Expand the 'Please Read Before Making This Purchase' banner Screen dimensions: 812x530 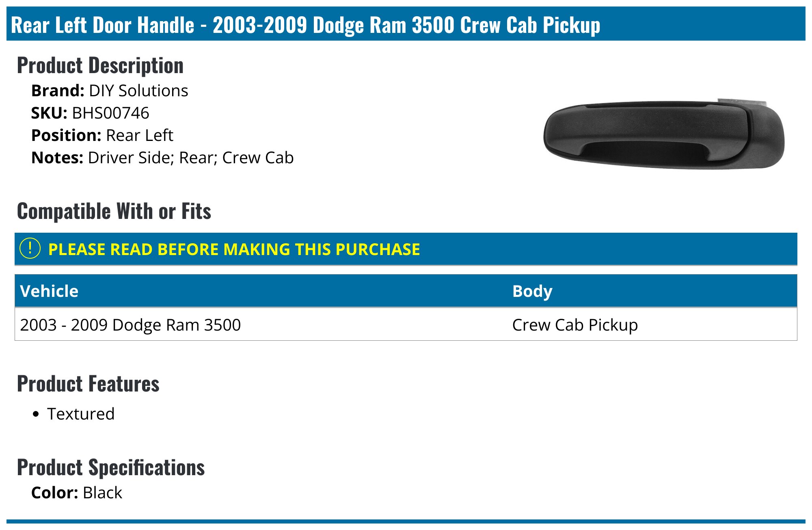click(x=234, y=249)
